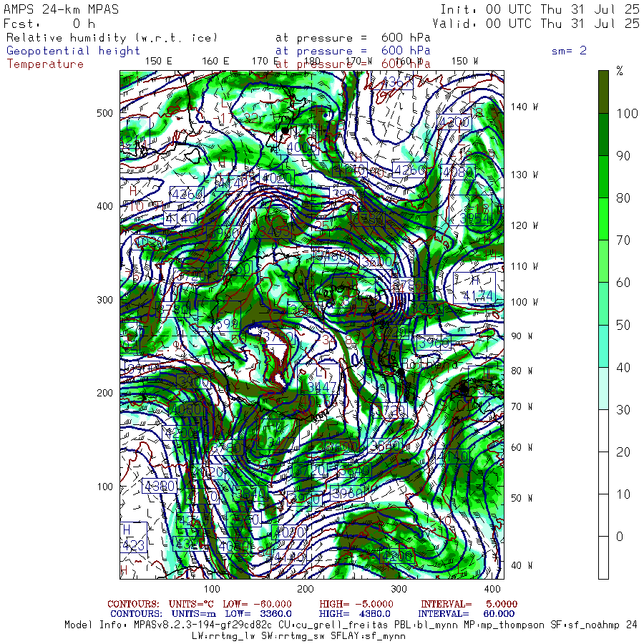
Task: Click the dark green 90–100% colorbar segment
Action: pyautogui.click(x=603, y=135)
